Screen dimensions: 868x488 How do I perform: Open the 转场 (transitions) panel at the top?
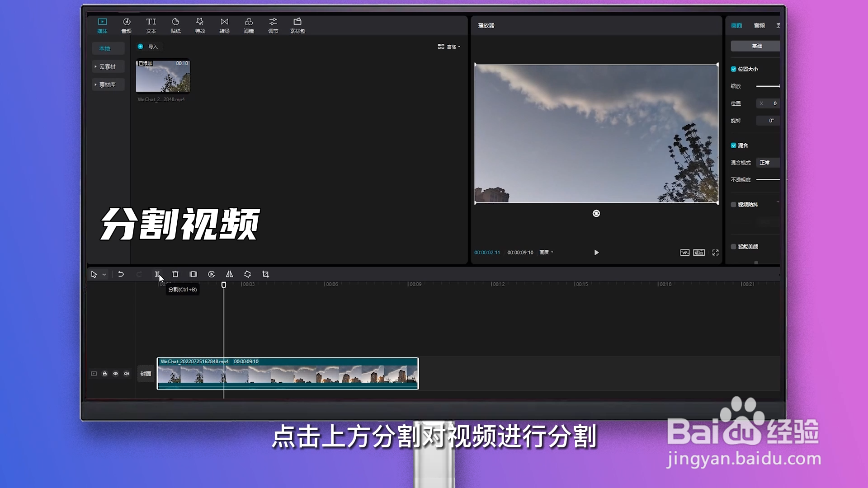tap(224, 25)
